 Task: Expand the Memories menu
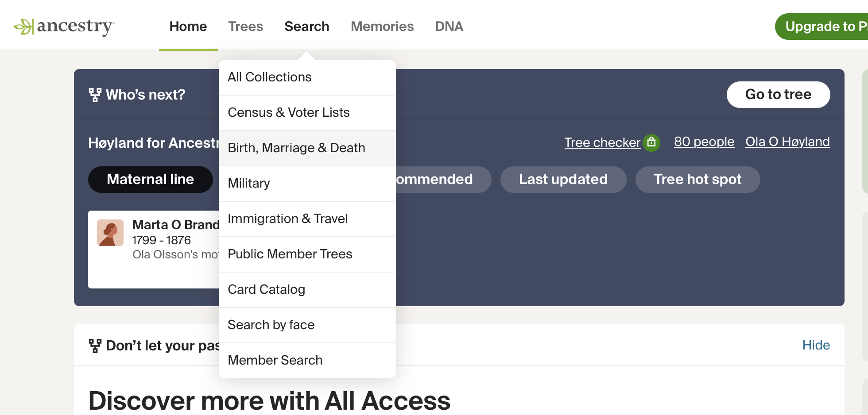point(382,27)
